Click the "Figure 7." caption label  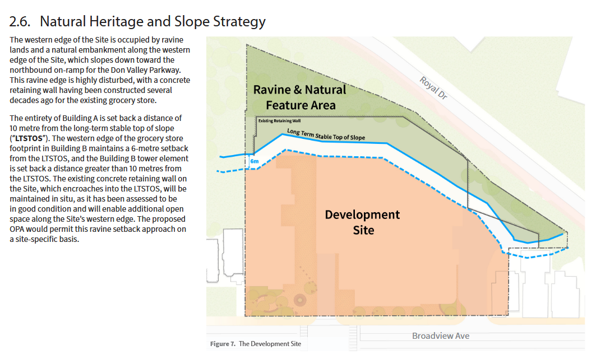[x=223, y=344]
